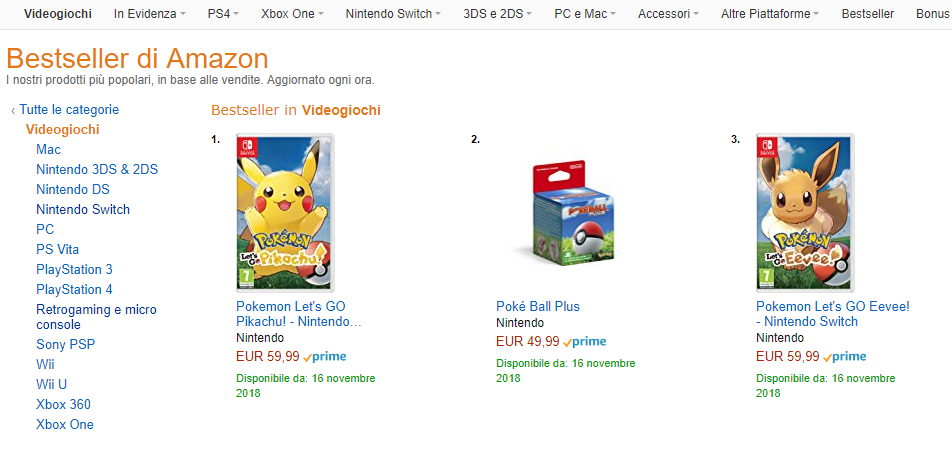Viewport: 952px width, 456px height.
Task: Click the Prime badge under Poké Ball Plus
Action: point(585,341)
